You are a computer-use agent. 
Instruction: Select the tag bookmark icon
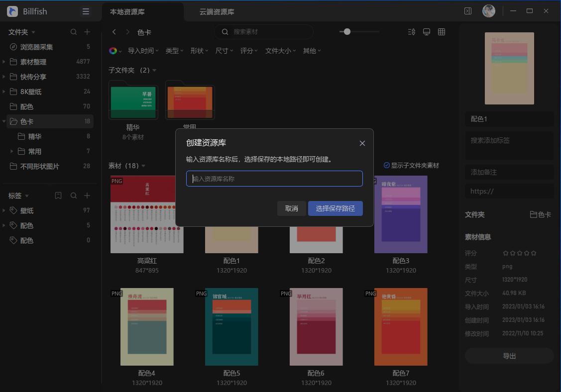(58, 196)
